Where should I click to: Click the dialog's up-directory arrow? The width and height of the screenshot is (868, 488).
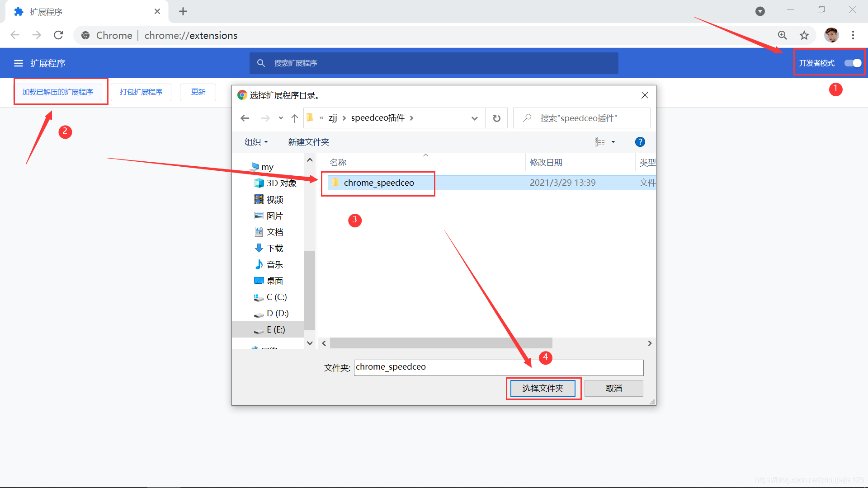295,118
